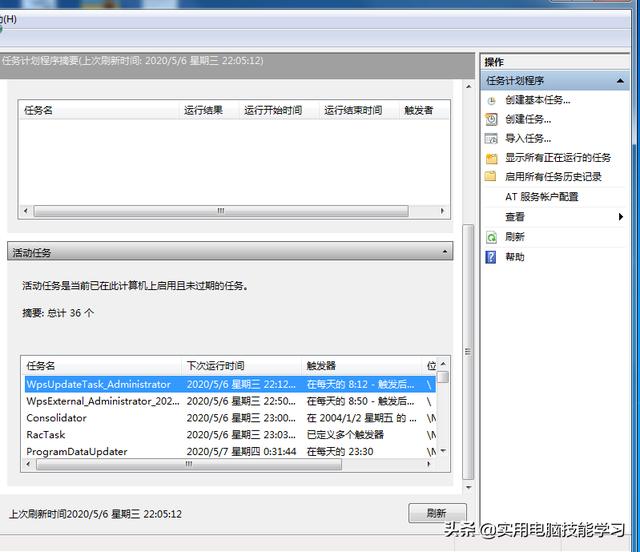The height and width of the screenshot is (552, 640).
Task: Sort task status by 运行结束时间 column
Action: [359, 110]
